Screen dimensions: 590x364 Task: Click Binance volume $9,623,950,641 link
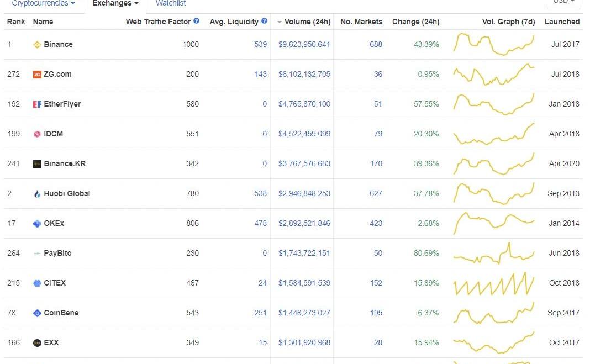point(304,45)
